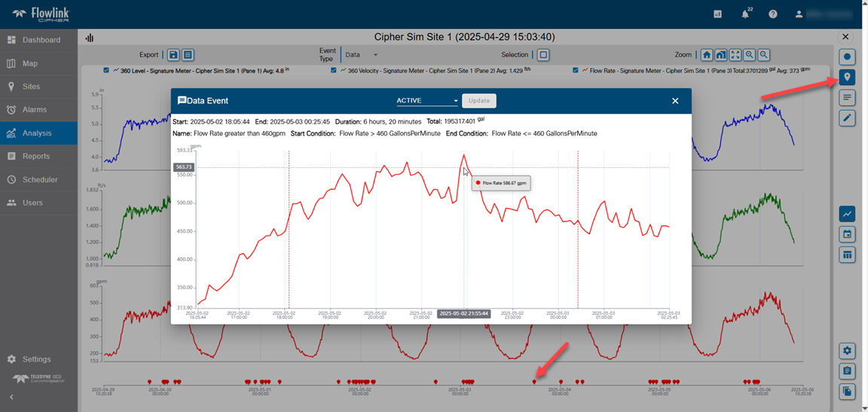The width and height of the screenshot is (868, 412).
Task: Collapse the left sidebar with chevron
Action: (11, 397)
